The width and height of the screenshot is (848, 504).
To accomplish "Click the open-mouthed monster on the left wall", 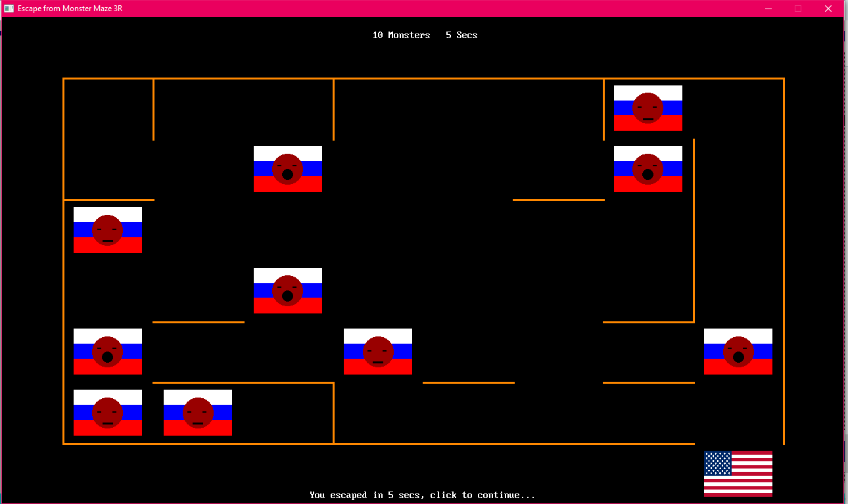I will point(107,352).
